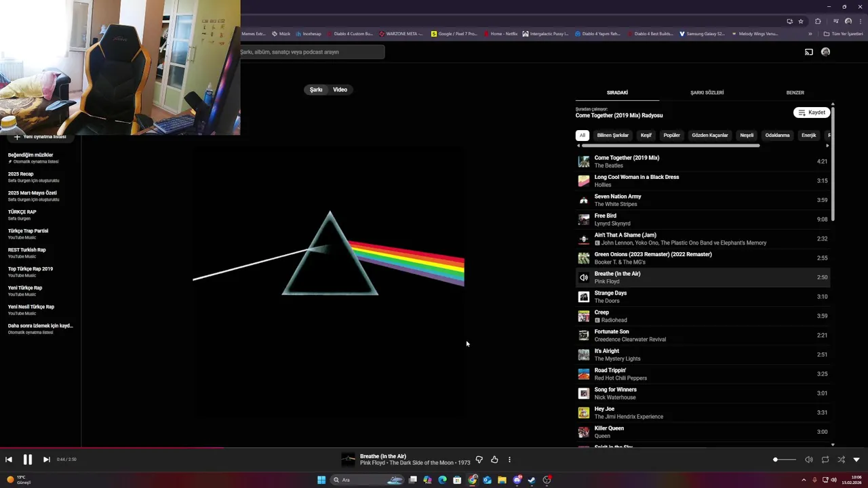Select Hey Joe by Jimi Hendrix Experience
868x488 pixels.
(x=703, y=413)
